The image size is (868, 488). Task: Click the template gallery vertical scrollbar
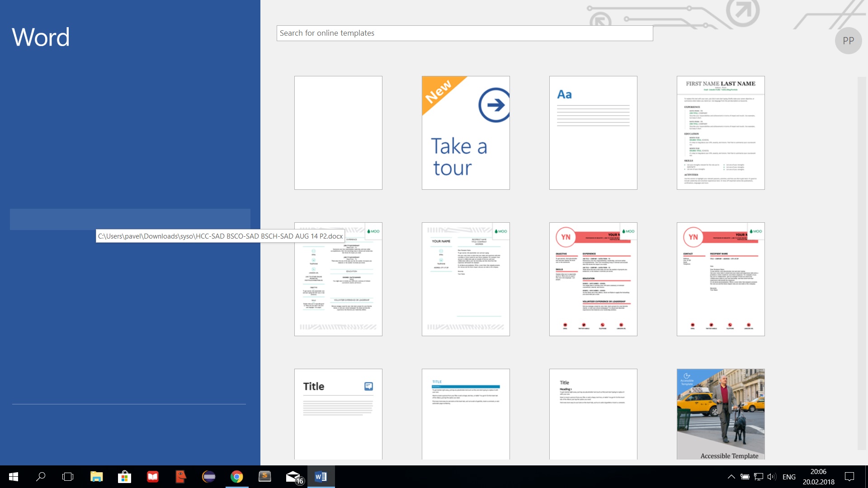[x=862, y=263]
